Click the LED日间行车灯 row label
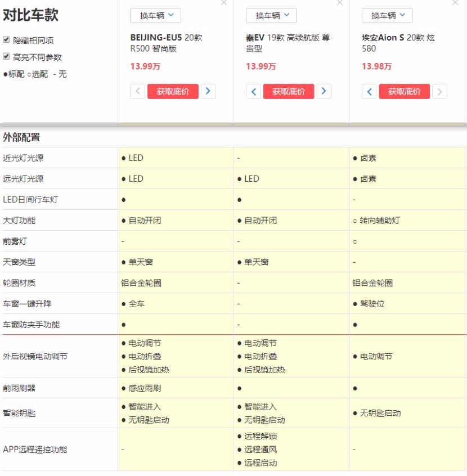Image resolution: width=467 pixels, height=476 pixels. click(30, 199)
